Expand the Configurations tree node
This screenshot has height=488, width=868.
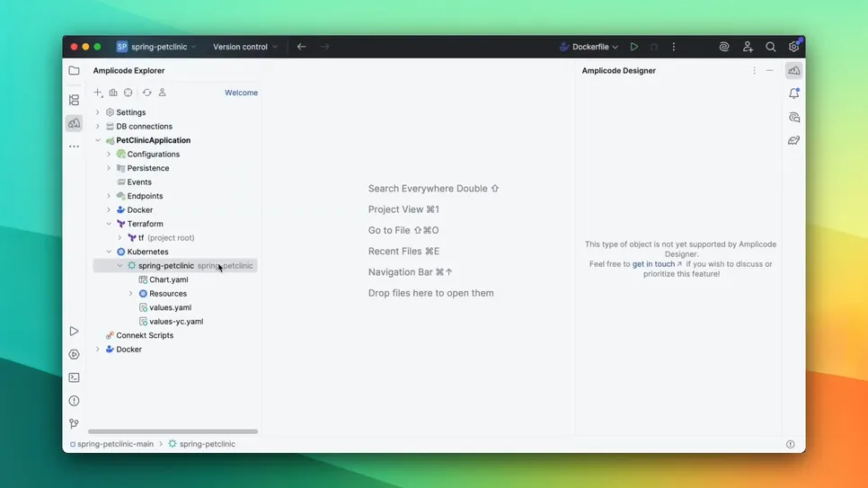click(109, 155)
